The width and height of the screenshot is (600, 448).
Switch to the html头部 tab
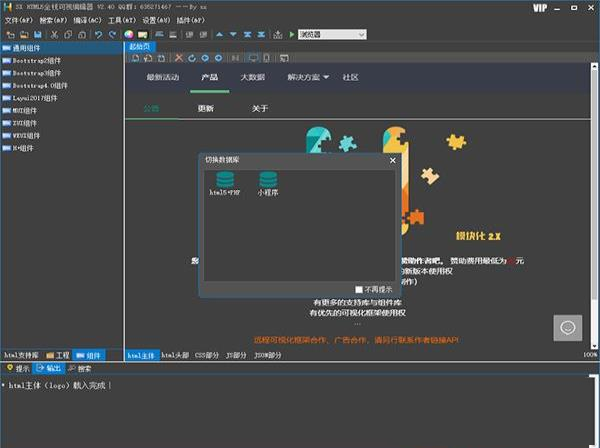(x=175, y=355)
